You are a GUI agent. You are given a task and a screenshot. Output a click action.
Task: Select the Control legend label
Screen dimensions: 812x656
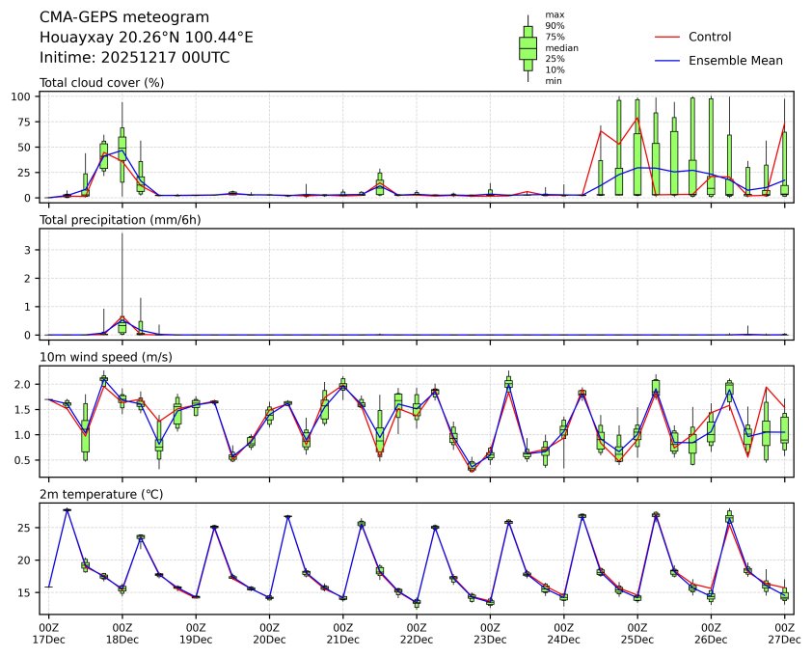tap(709, 37)
